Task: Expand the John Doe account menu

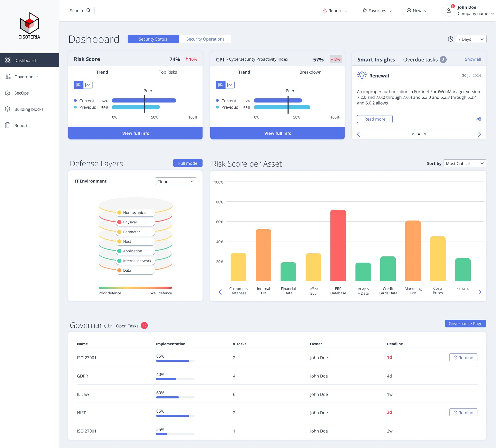Action: (492, 14)
